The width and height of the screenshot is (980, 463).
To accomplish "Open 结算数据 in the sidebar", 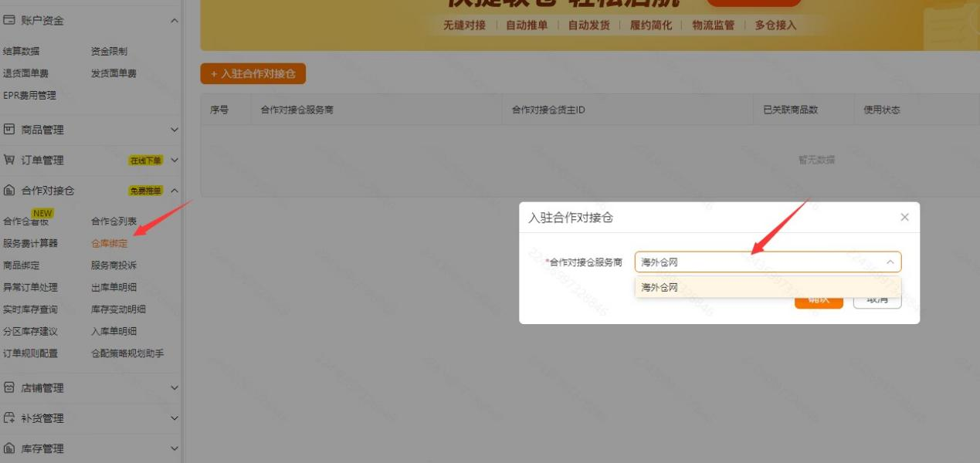I will [x=22, y=52].
